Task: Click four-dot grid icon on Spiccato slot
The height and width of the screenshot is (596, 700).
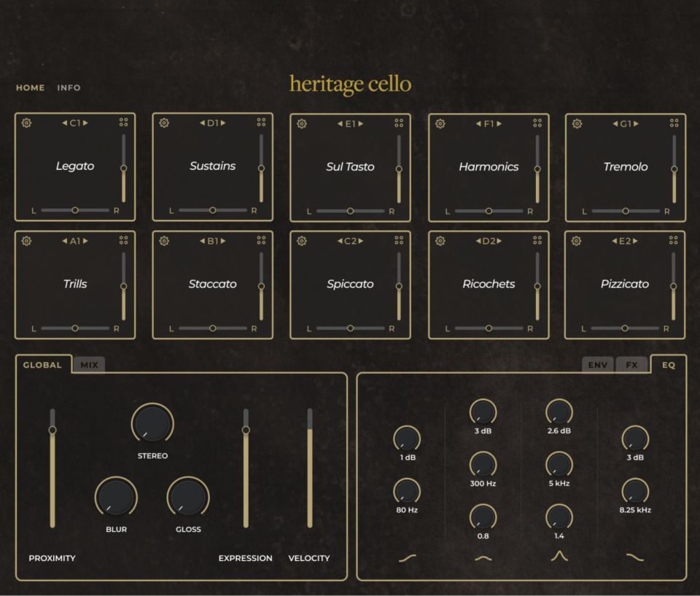Action: click(399, 240)
